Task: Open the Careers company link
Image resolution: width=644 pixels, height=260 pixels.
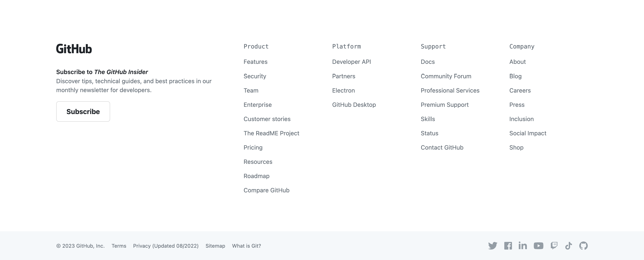Action: tap(520, 90)
